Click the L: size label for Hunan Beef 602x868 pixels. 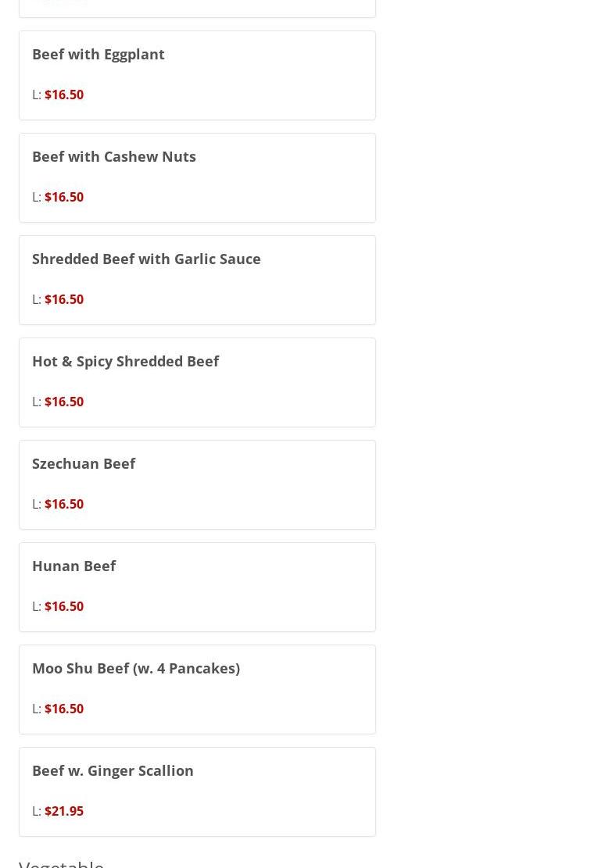tap(37, 606)
